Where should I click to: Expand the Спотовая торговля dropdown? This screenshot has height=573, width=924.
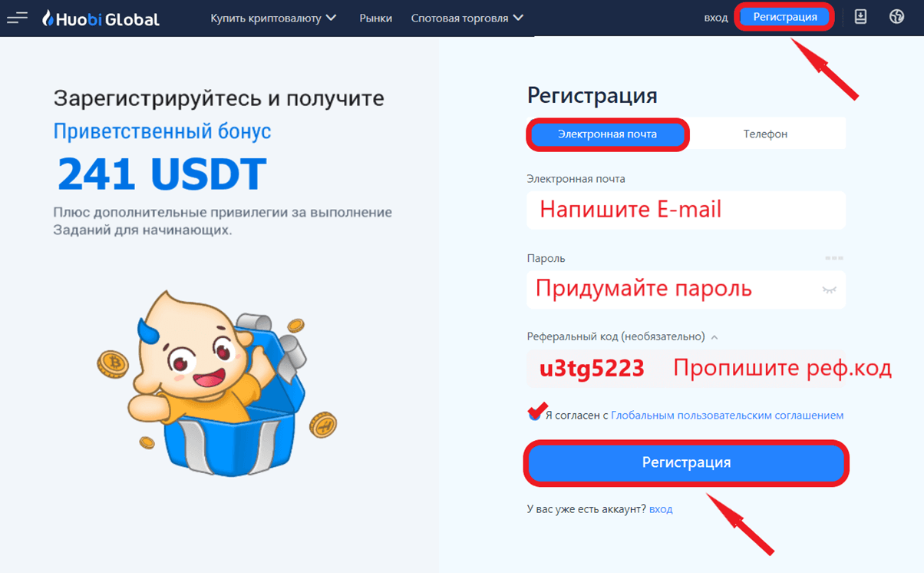pyautogui.click(x=467, y=18)
